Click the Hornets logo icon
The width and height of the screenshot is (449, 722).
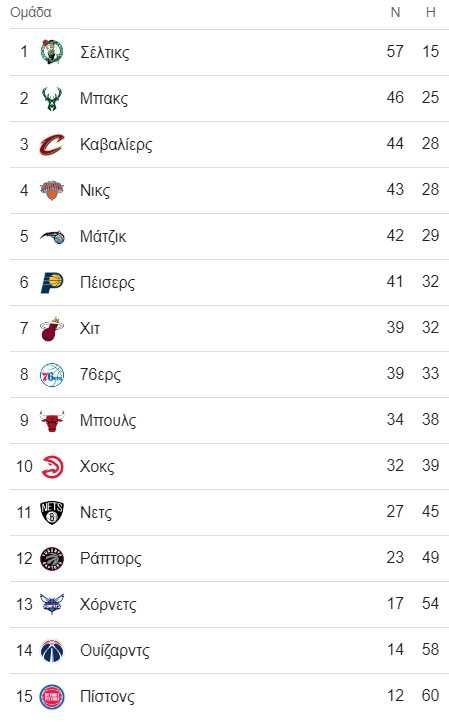[52, 604]
